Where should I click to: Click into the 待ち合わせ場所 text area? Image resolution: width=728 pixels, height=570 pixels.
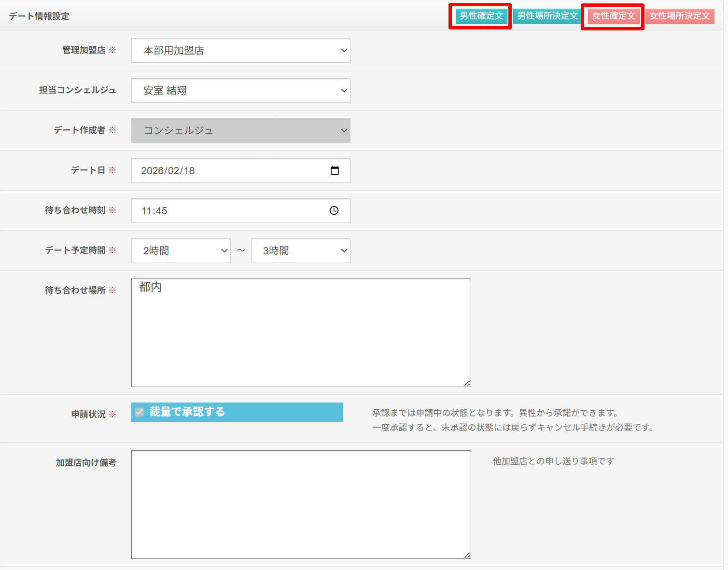301,333
